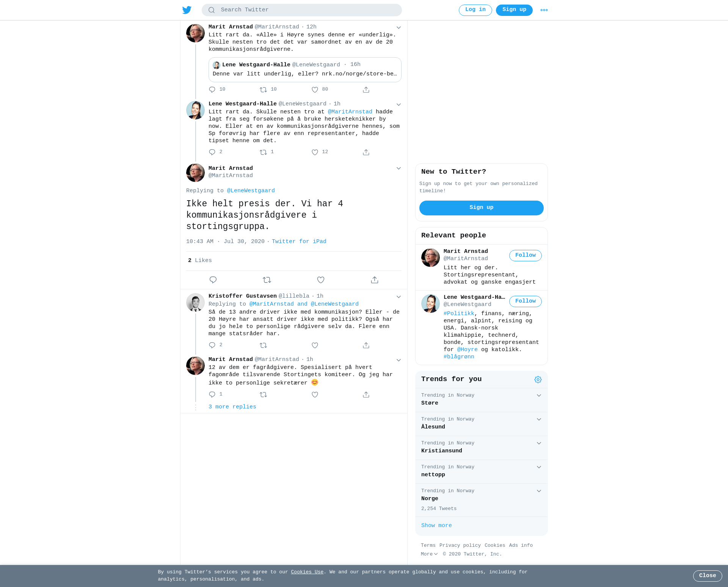Open dropdown for Støre trend

tap(539, 396)
